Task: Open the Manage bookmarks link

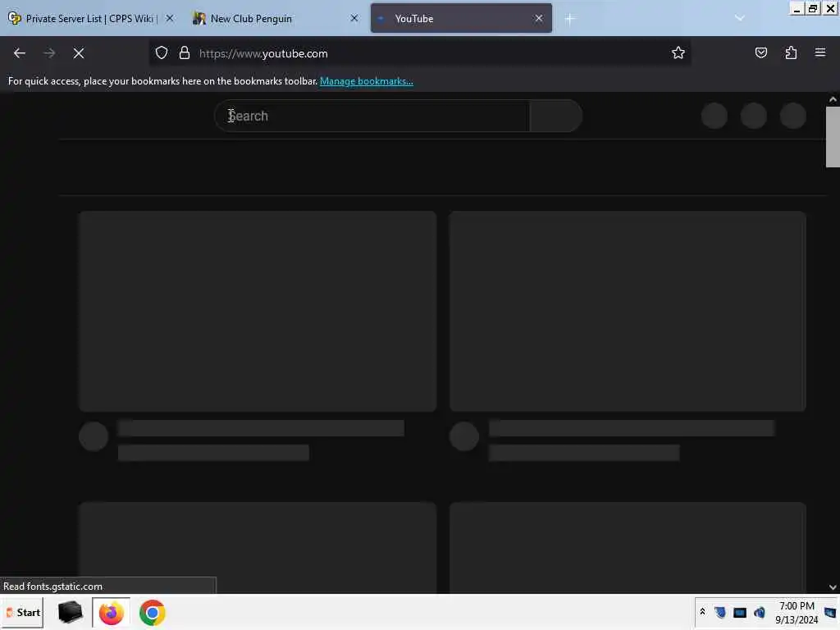Action: (x=367, y=81)
